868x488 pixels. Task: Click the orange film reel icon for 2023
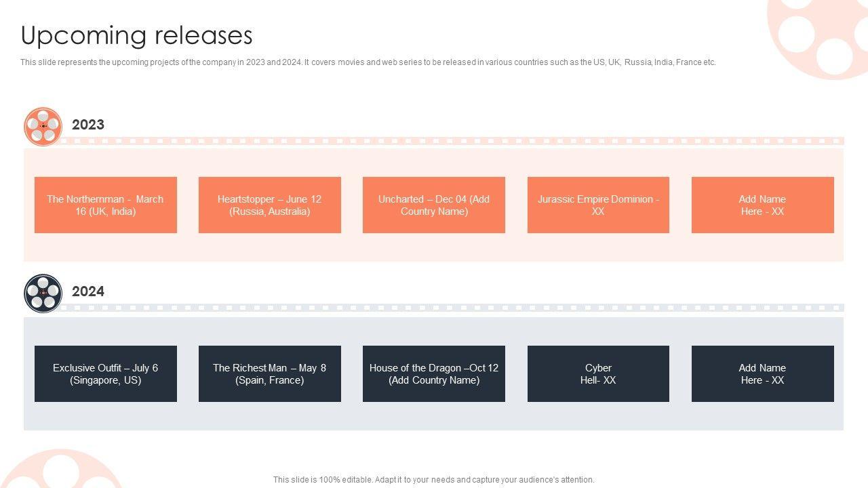(x=43, y=126)
